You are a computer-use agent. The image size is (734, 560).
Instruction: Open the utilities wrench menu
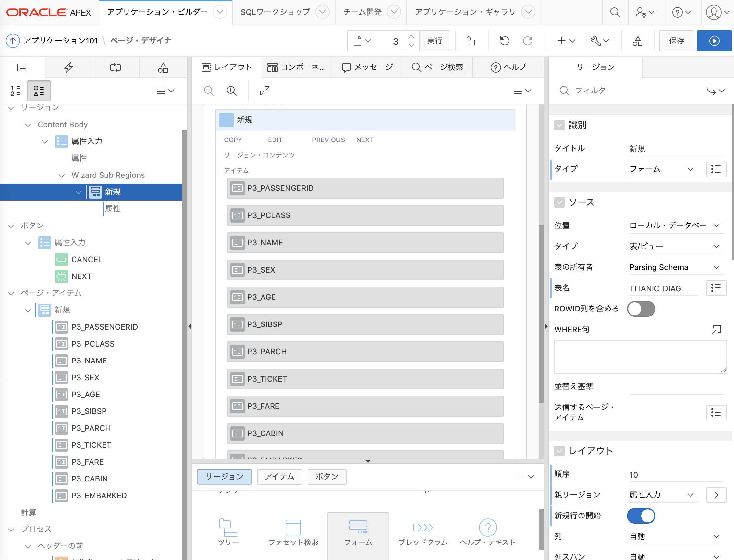click(599, 41)
